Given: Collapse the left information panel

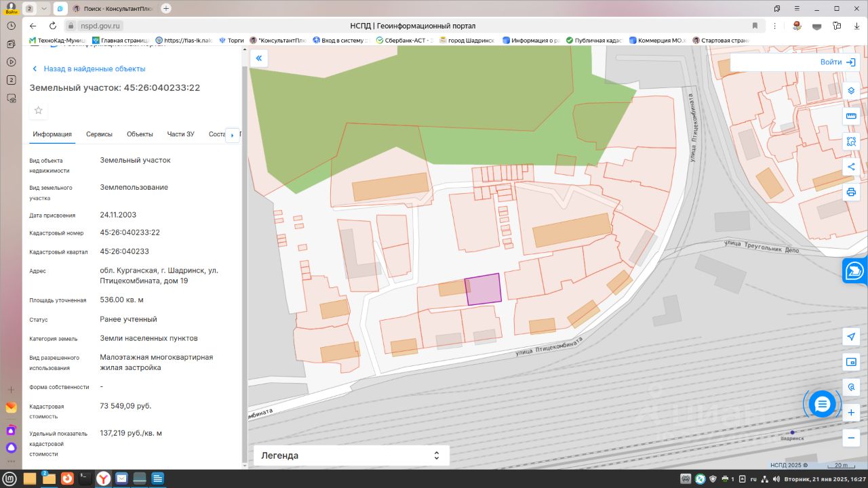Looking at the screenshot, I should point(258,59).
